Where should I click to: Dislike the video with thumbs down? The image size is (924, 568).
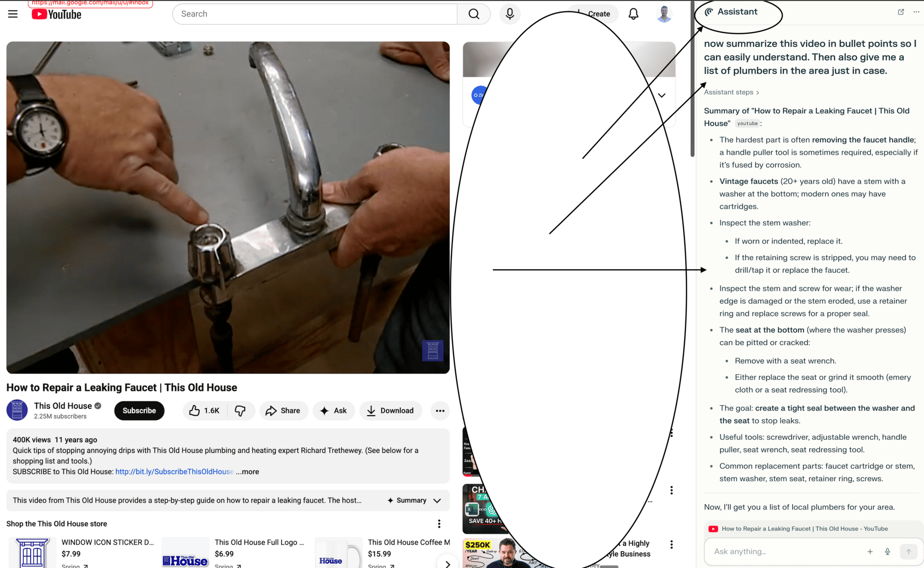240,411
